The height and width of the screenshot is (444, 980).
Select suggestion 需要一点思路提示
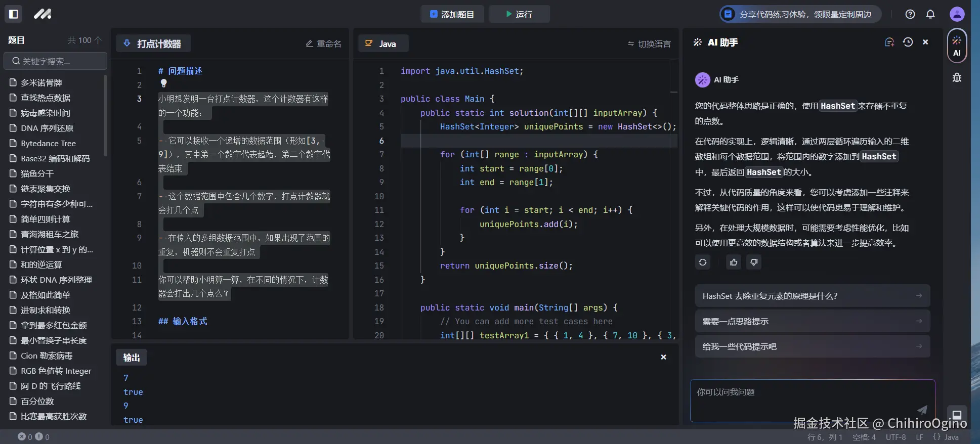click(813, 321)
